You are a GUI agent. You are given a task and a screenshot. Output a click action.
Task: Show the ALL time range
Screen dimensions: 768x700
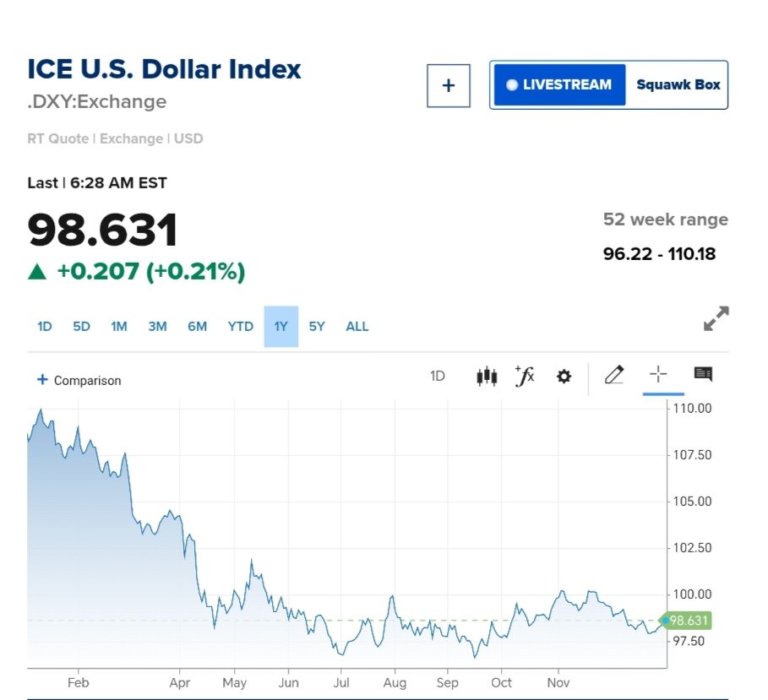(x=357, y=327)
